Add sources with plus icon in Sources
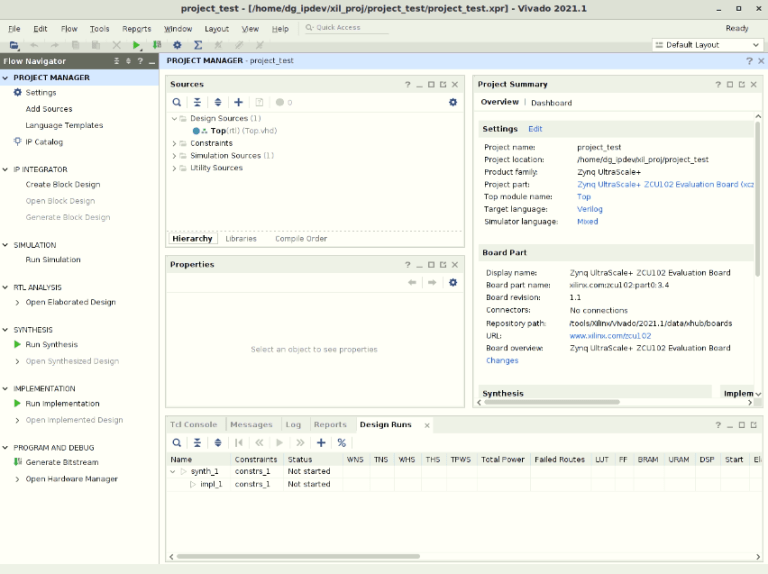 pos(239,102)
